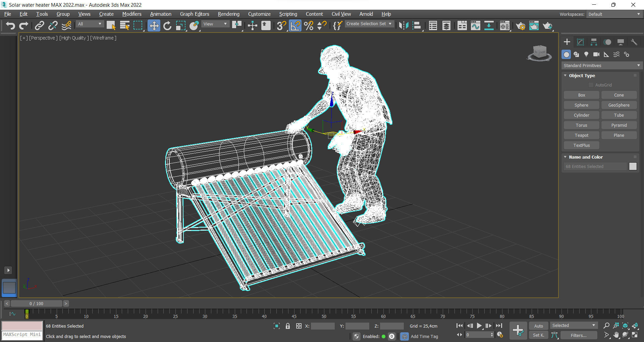Choose the Select Object tool

111,25
